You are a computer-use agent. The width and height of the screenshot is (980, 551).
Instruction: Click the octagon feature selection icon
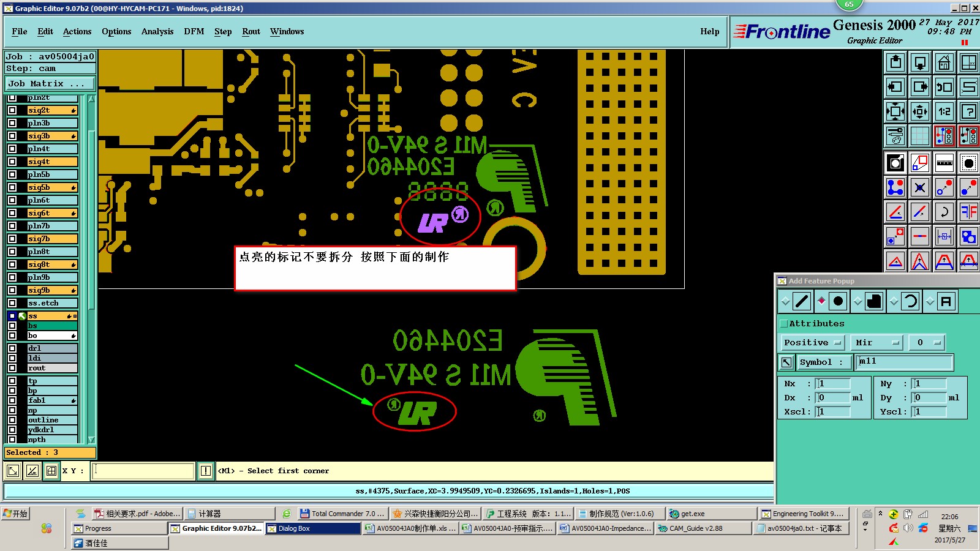(969, 163)
